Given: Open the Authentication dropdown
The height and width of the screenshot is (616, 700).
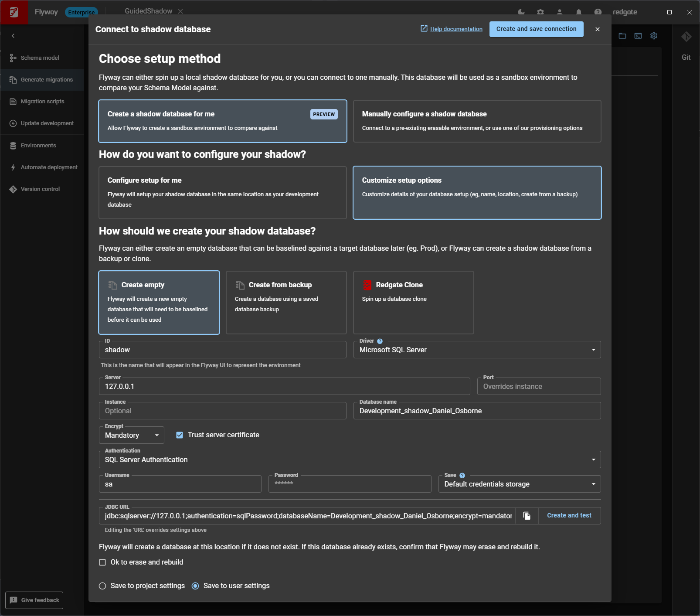Looking at the screenshot, I should (x=593, y=459).
